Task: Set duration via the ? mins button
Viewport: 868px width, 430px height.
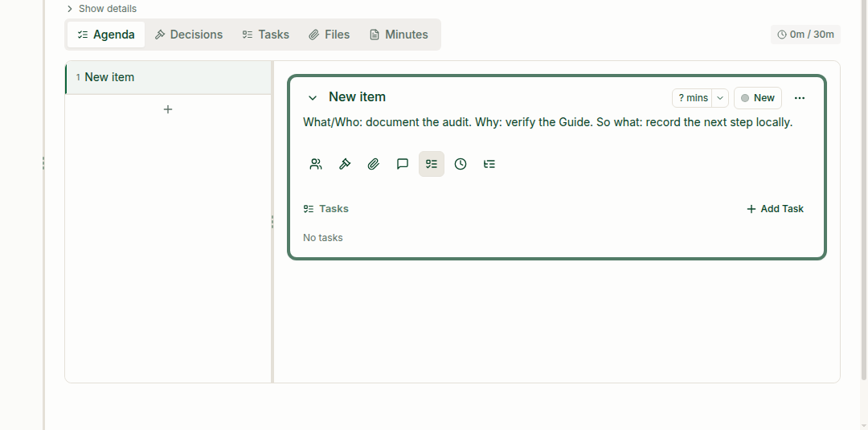Action: (x=693, y=98)
